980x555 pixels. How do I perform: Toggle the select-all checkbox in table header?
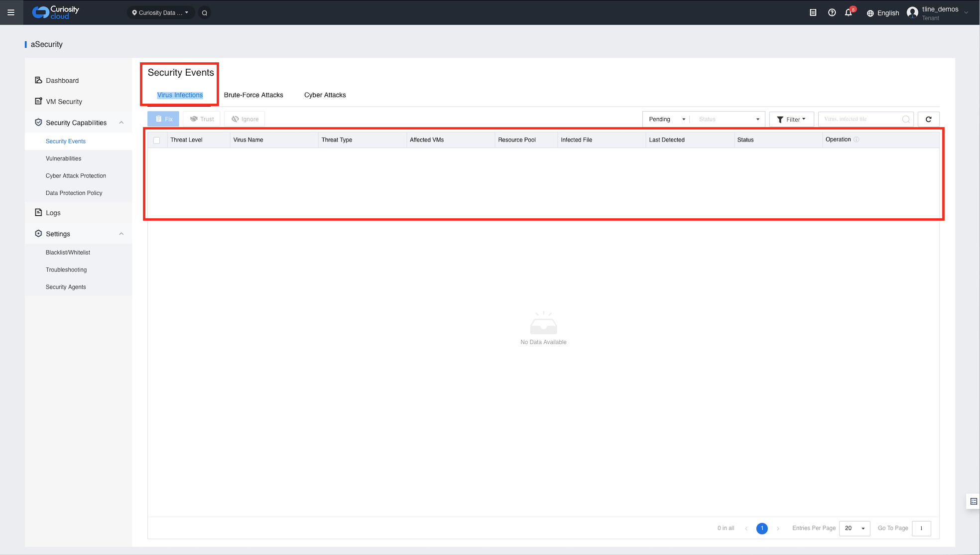click(157, 140)
